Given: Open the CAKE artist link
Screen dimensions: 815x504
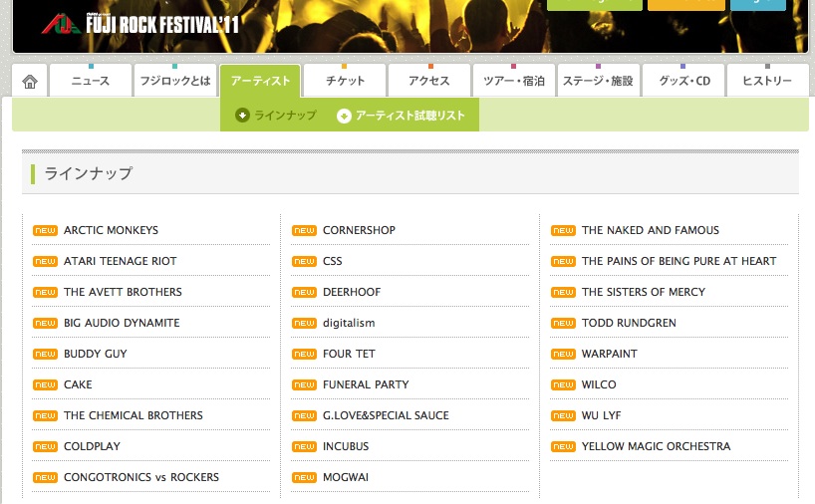Looking at the screenshot, I should [78, 384].
